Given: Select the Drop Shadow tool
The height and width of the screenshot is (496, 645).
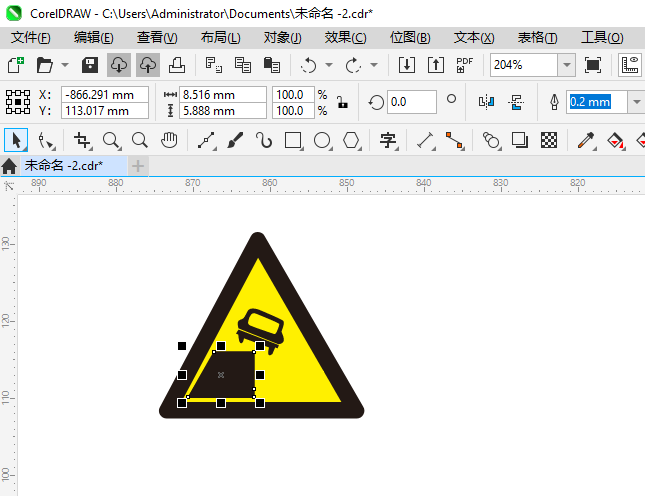Looking at the screenshot, I should 520,140.
